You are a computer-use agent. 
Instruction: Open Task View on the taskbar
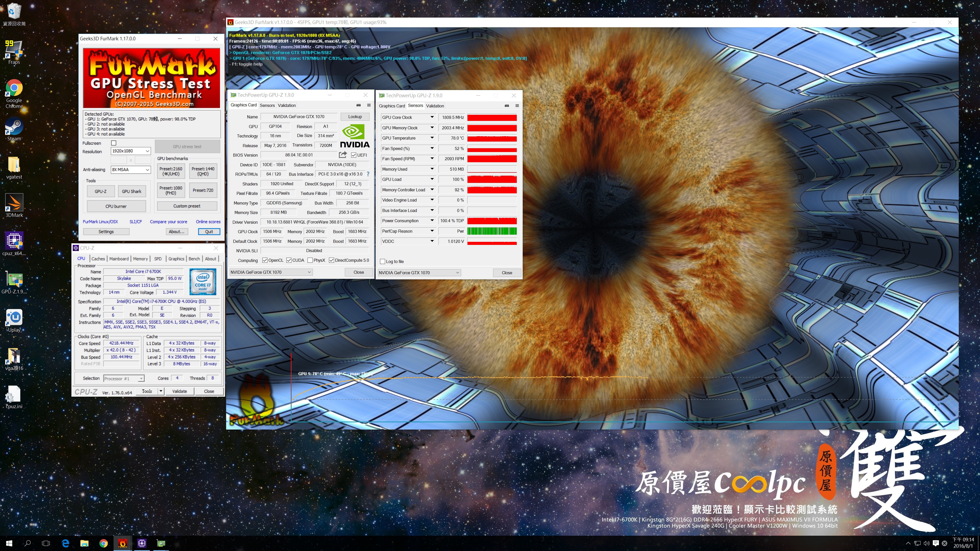point(46,543)
